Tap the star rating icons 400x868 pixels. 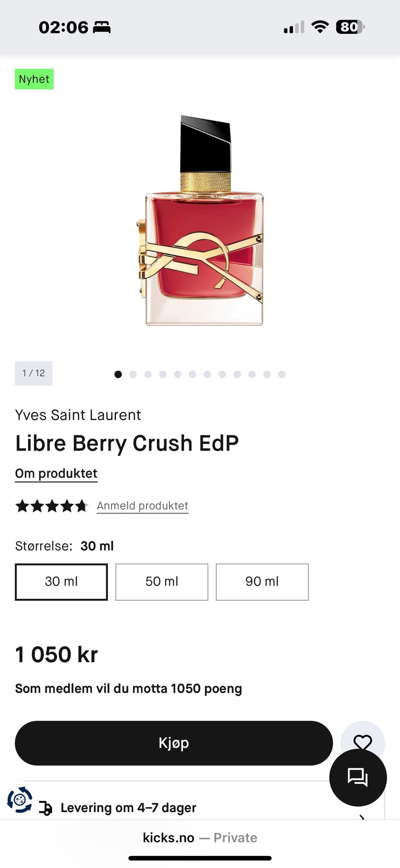pos(52,506)
